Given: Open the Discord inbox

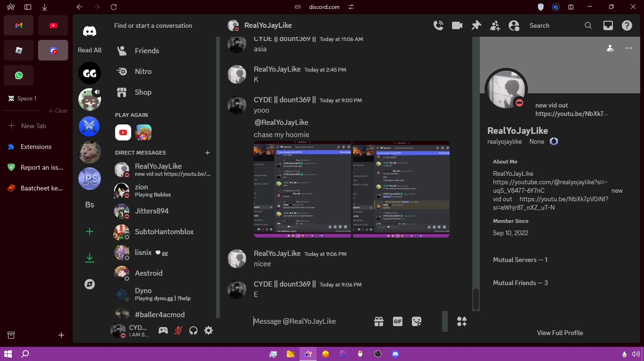Looking at the screenshot, I should (x=609, y=25).
